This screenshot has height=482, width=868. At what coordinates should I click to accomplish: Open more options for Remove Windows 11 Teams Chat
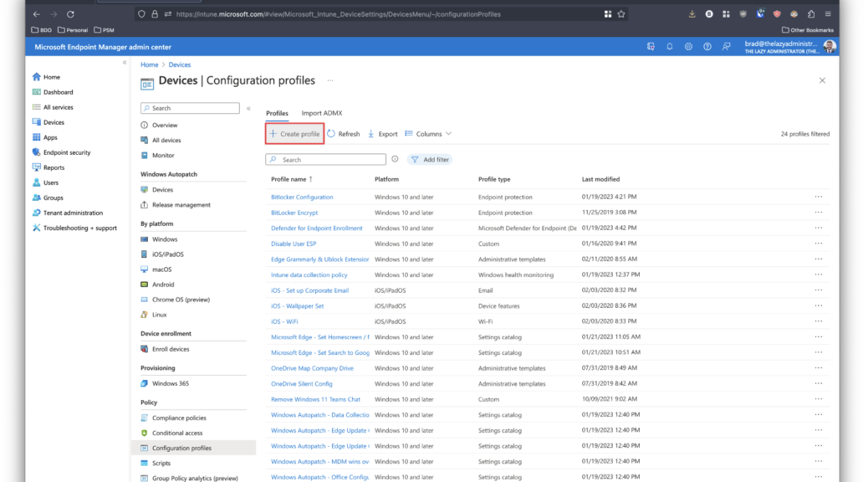point(819,399)
